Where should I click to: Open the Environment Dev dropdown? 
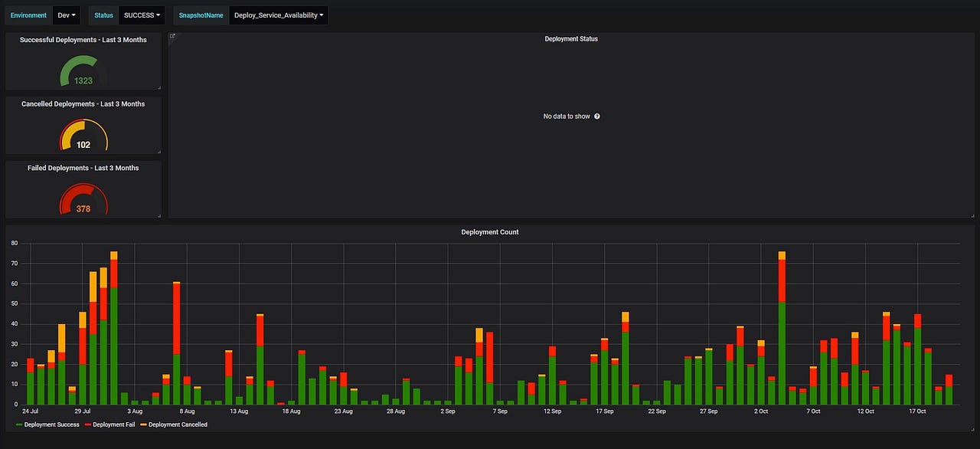coord(64,15)
